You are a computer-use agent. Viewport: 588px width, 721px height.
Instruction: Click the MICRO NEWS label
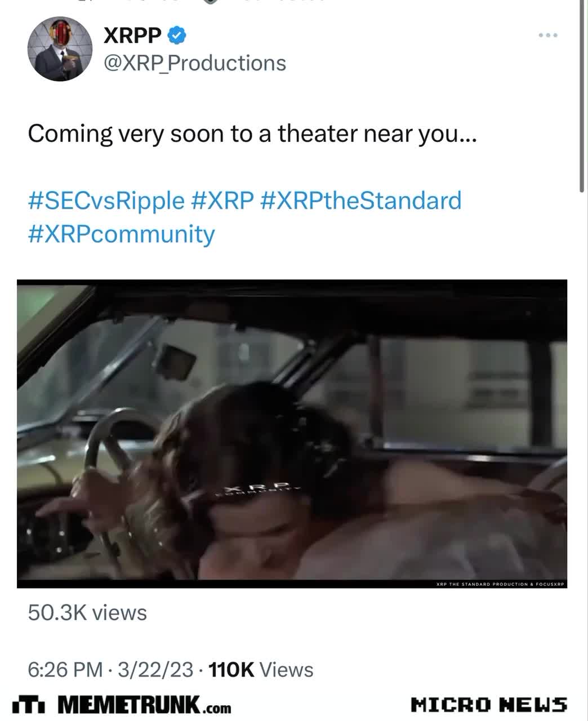489,705
